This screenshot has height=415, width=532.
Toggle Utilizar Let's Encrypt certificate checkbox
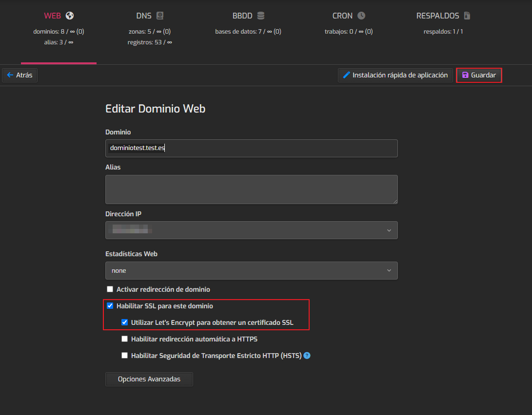click(124, 322)
